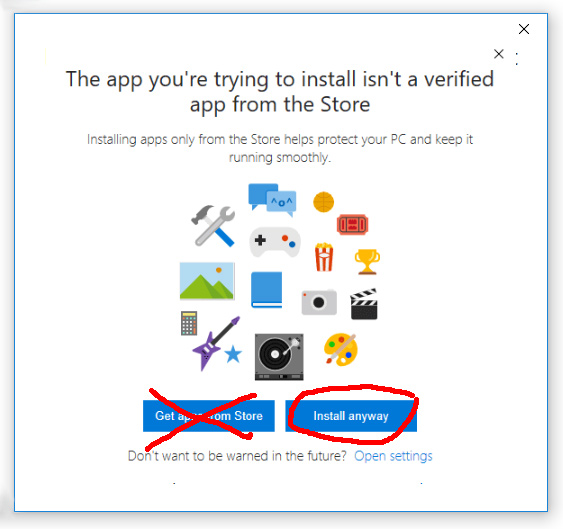Screen dimensions: 563x529
Task: Select the movie clapperboard icon
Action: coord(364,304)
